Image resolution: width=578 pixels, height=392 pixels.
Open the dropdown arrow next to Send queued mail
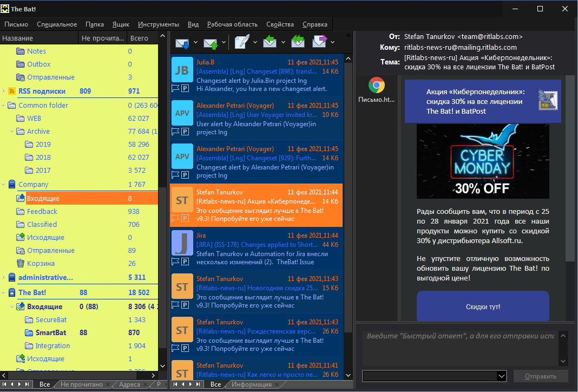(x=224, y=42)
